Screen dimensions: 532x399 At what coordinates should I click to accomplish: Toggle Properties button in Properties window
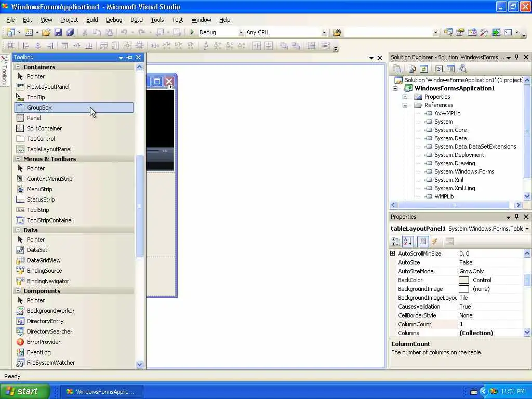click(x=423, y=242)
